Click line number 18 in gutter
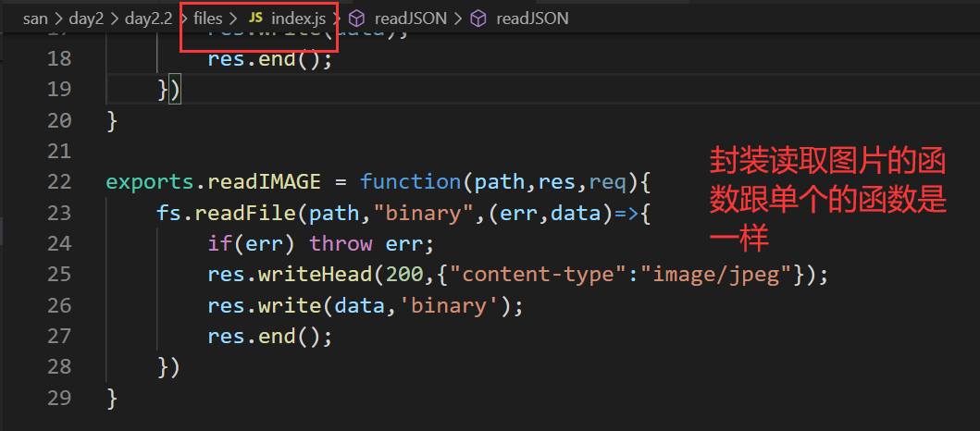The width and height of the screenshot is (980, 431). point(59,58)
